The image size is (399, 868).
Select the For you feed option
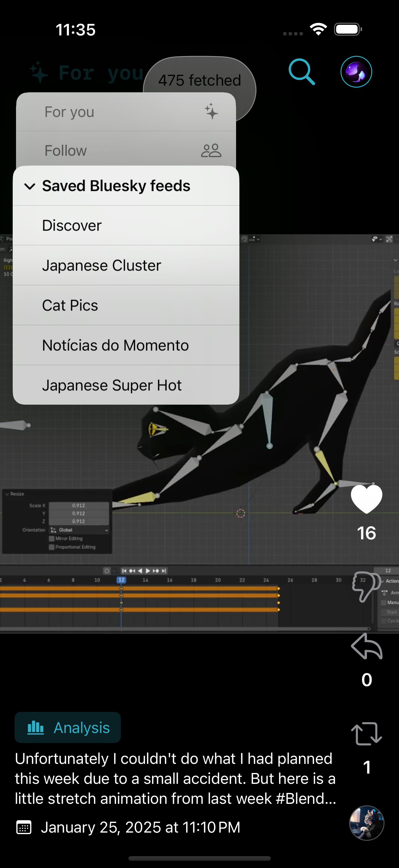(x=126, y=112)
